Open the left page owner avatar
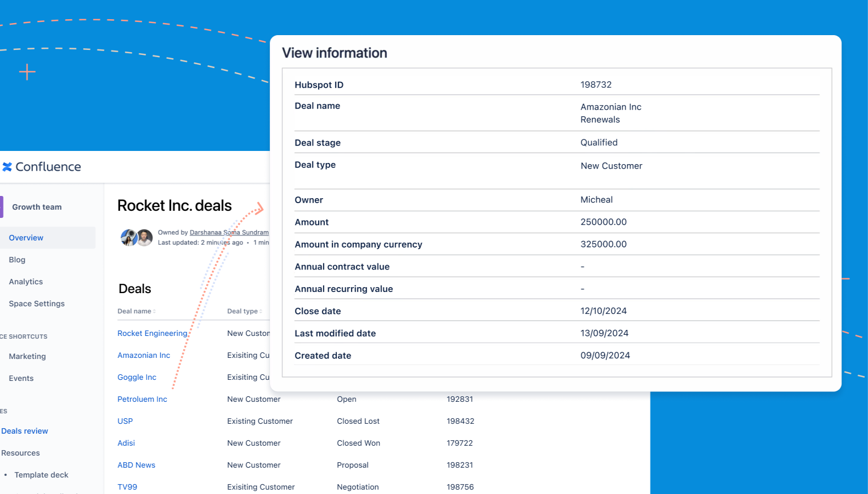868x494 pixels. pos(129,238)
